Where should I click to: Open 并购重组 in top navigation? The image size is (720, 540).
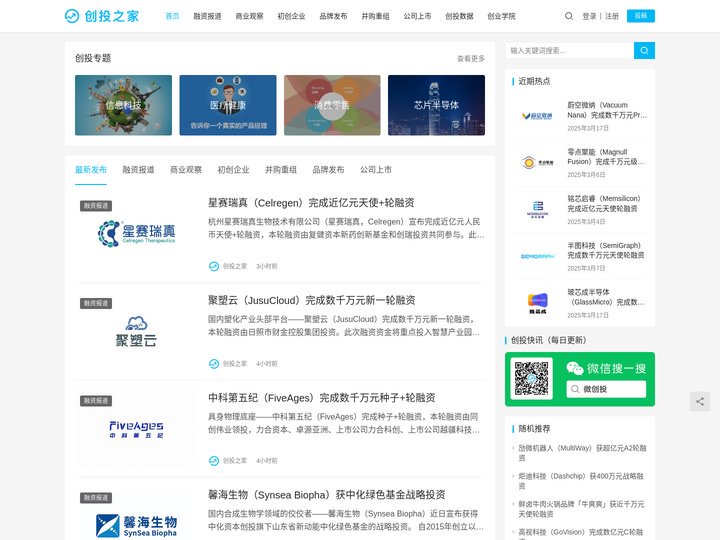pyautogui.click(x=375, y=16)
